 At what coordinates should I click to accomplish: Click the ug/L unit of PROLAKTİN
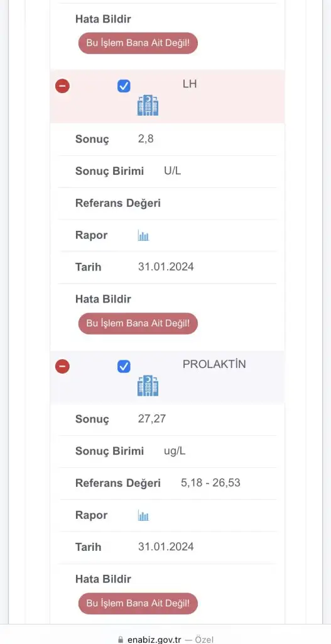pos(175,451)
